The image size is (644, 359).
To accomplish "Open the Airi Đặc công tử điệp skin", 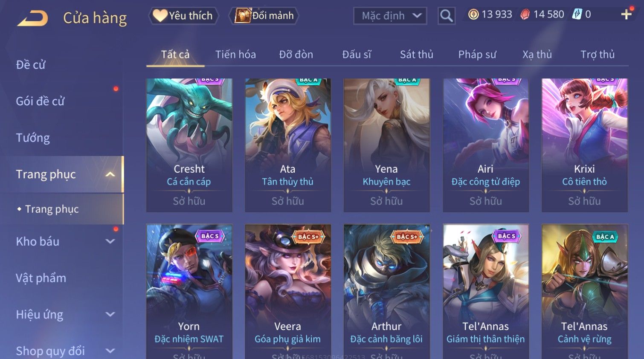I will 486,145.
